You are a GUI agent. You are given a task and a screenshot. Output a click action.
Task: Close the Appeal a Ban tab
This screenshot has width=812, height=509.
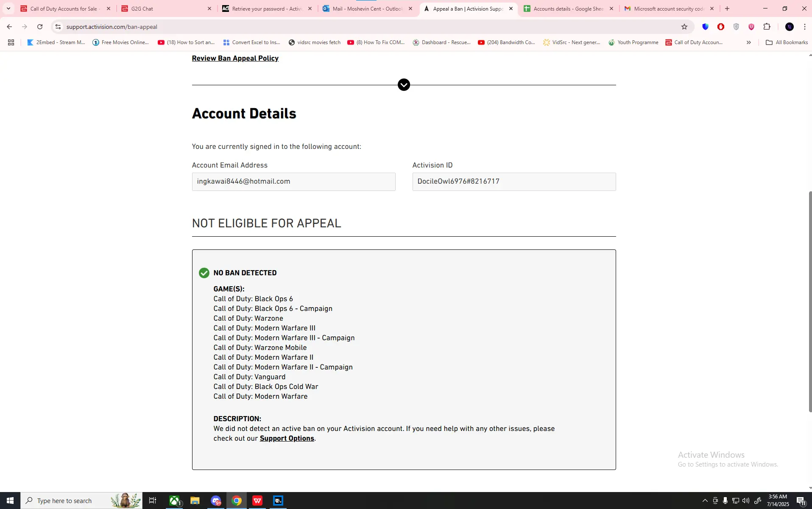[511, 8]
